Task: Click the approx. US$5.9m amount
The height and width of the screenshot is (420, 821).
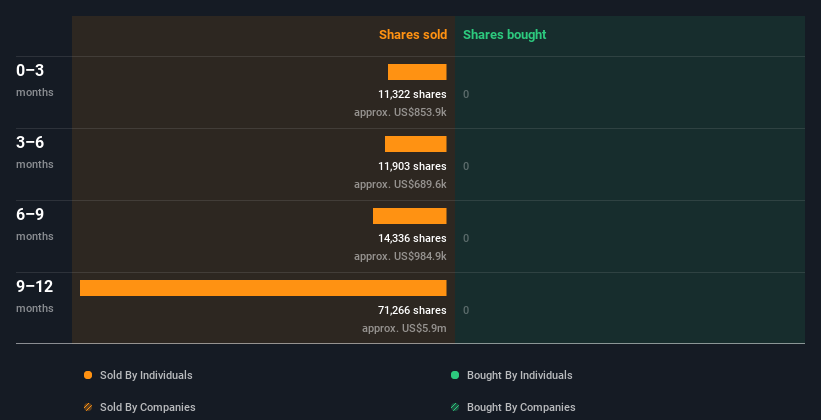Action: [404, 328]
